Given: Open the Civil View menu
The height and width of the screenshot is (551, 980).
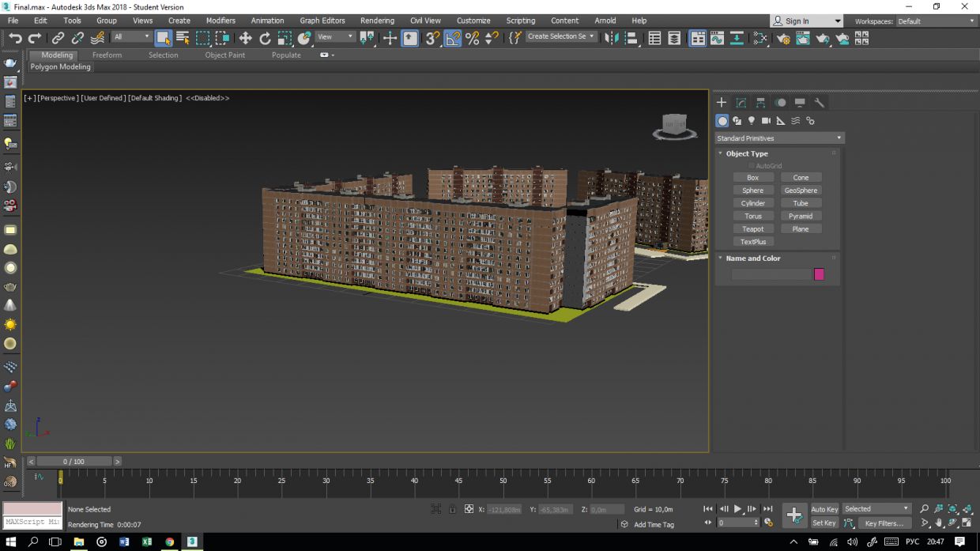Looking at the screenshot, I should tap(425, 21).
